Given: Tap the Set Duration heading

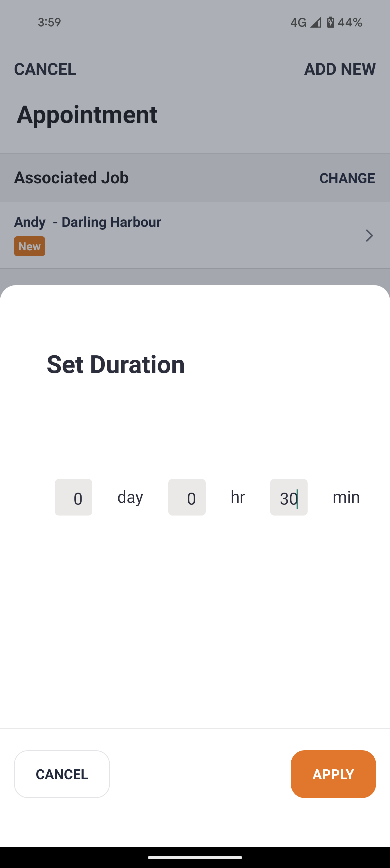Looking at the screenshot, I should [115, 365].
